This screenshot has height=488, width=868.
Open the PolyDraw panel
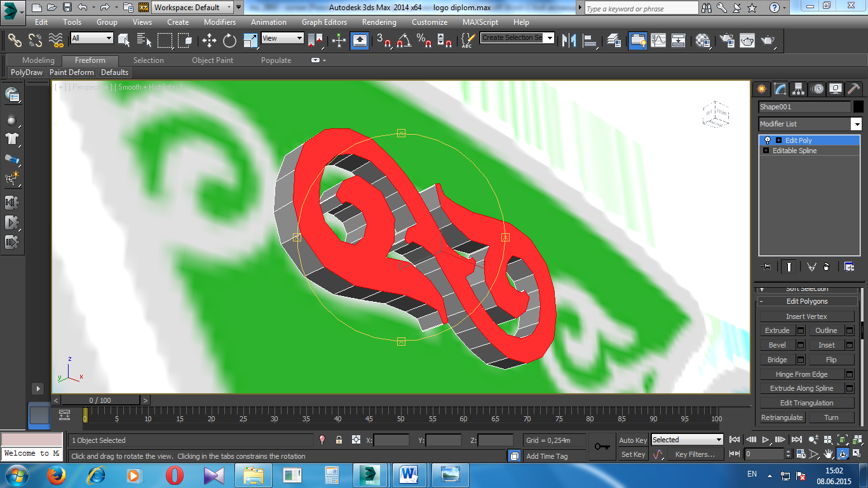tap(27, 72)
